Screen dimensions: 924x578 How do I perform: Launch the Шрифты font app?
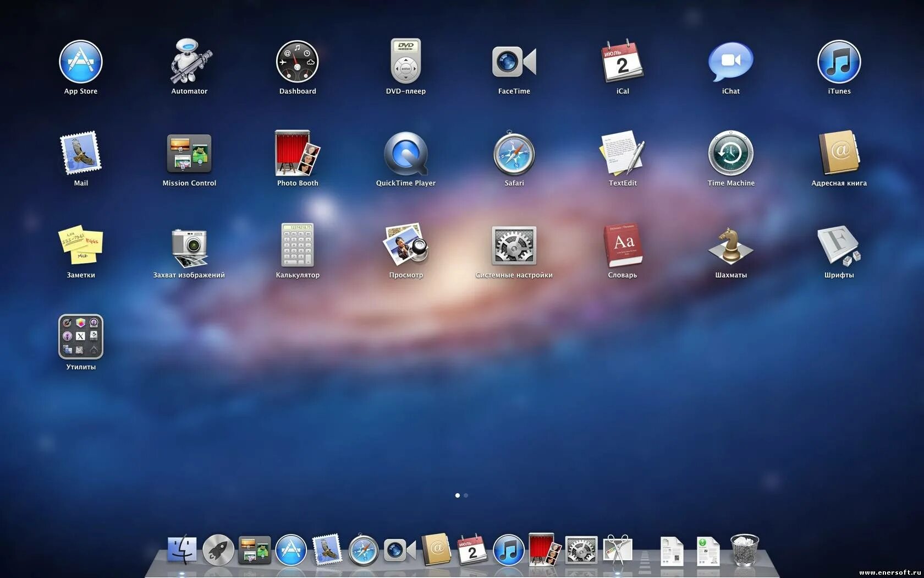(x=839, y=246)
